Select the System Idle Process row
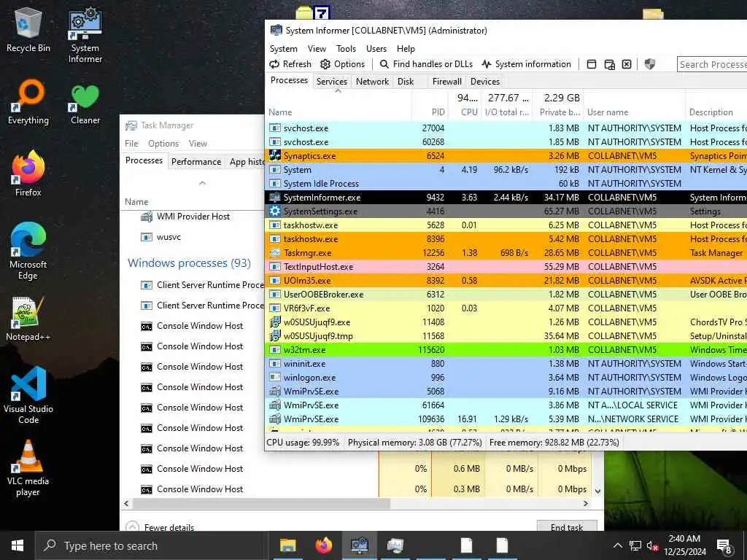Viewport: 747px width, 560px height. [x=506, y=183]
